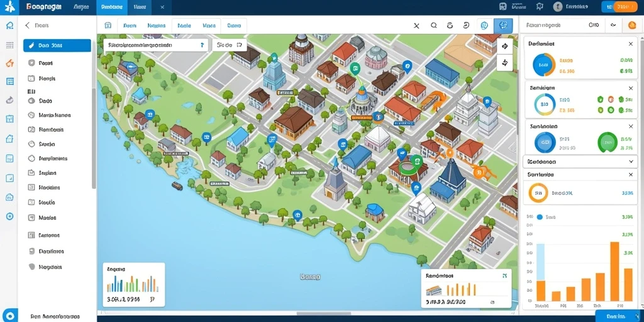The image size is (644, 322).
Task: Open the layout icon before the map toolbar tabs
Action: (x=108, y=25)
